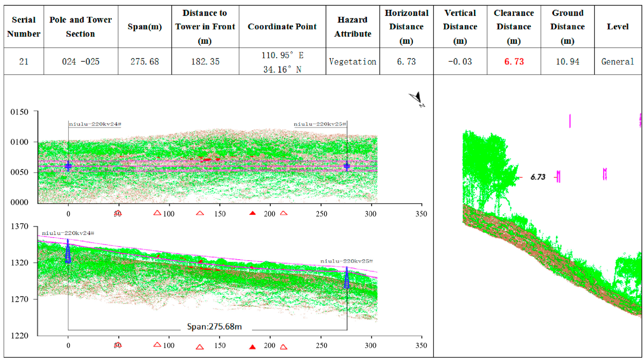644x360 pixels.
Task: Click the Coordinate Point column header
Action: 282,26
